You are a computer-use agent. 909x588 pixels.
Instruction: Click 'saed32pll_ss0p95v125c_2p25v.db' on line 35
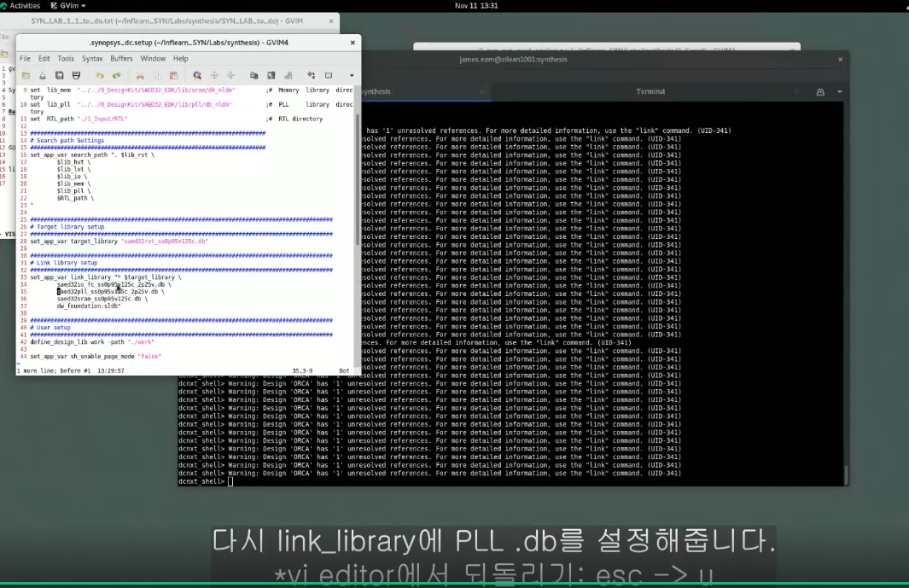[108, 292]
